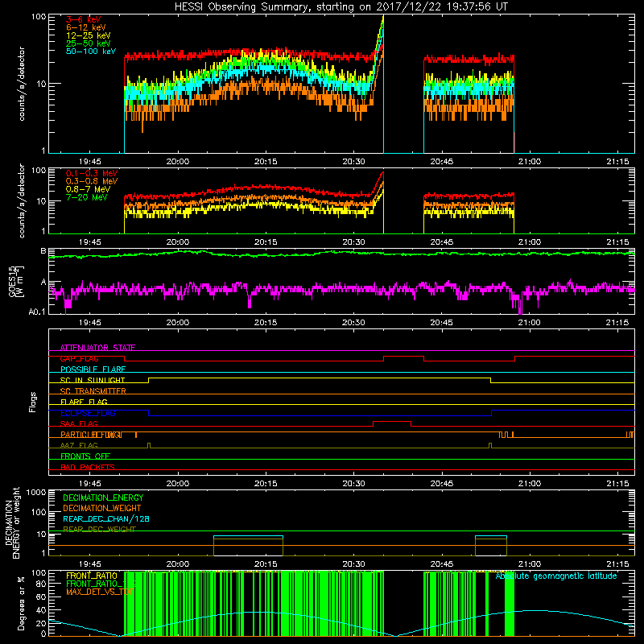
Task: Select the POSSIBLE_FLARE flag label
Action: (x=93, y=369)
